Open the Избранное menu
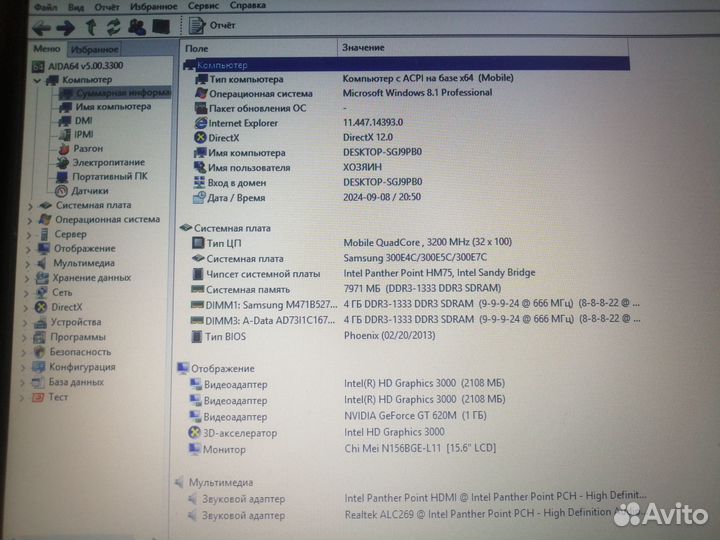Viewport: 720px width, 540px height. tap(153, 6)
